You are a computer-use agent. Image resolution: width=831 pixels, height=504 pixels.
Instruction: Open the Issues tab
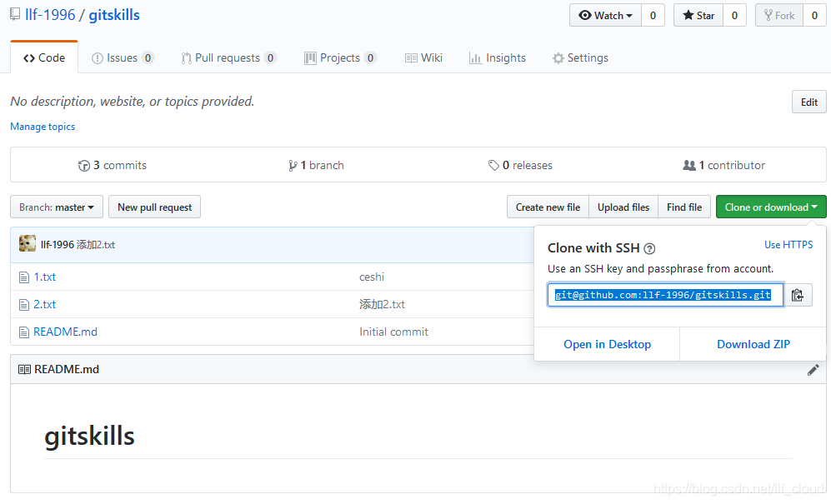click(123, 57)
